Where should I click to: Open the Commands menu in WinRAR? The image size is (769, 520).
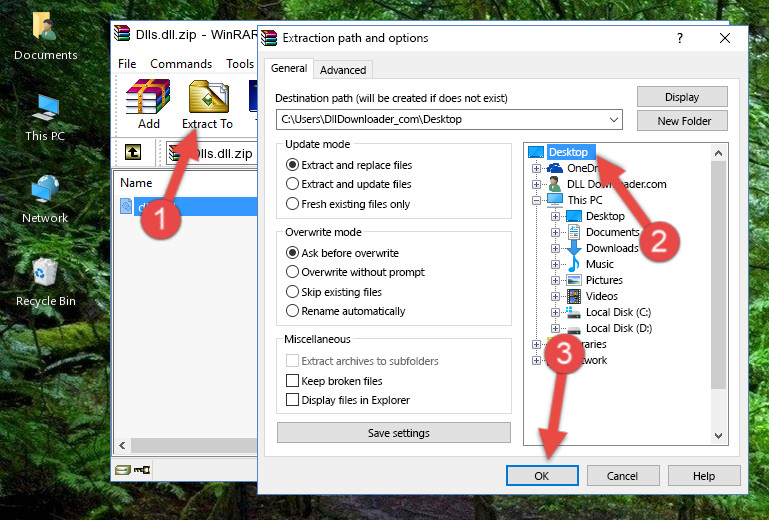click(x=181, y=64)
